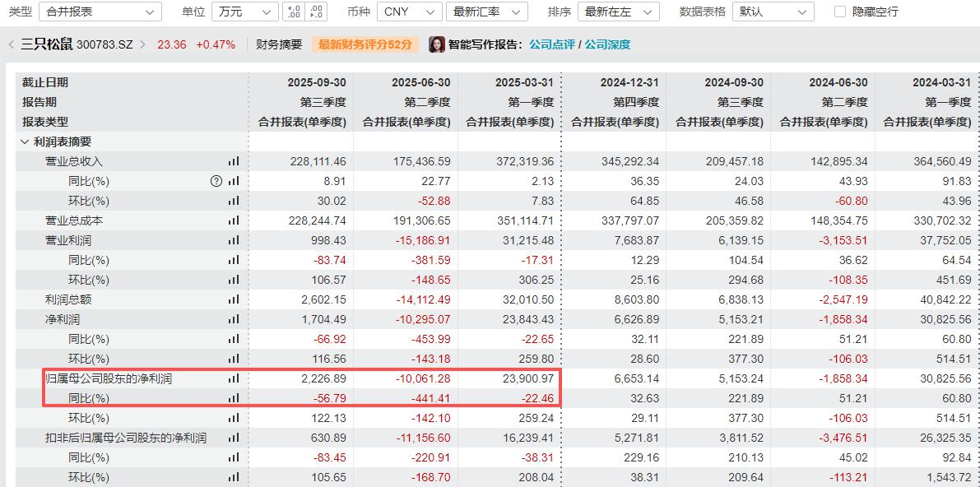Click the stock price 23.36

point(172,44)
